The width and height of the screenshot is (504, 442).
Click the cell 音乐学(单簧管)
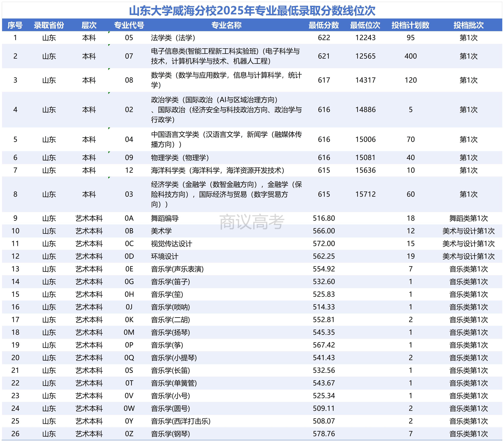pos(174,383)
